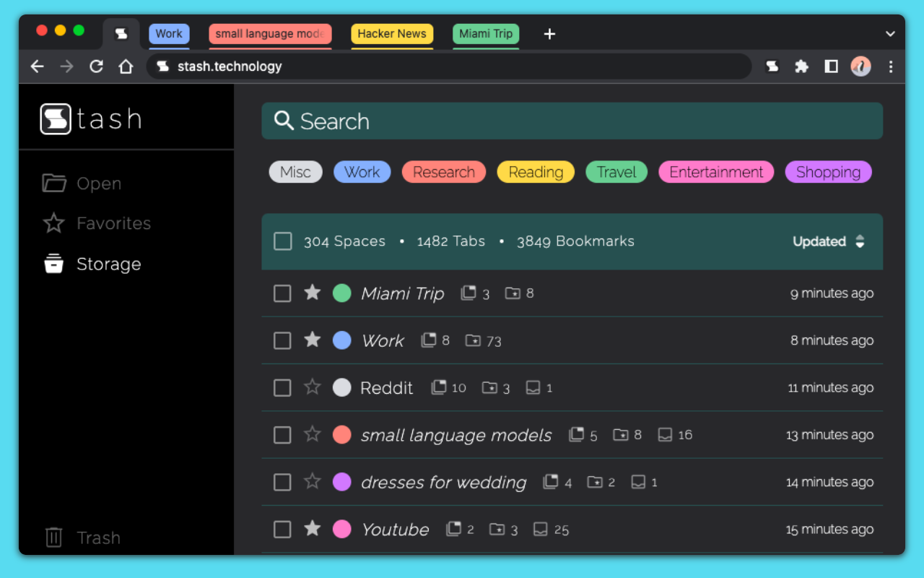Image resolution: width=924 pixels, height=578 pixels.
Task: Open the Trash section in sidebar
Action: tap(82, 538)
